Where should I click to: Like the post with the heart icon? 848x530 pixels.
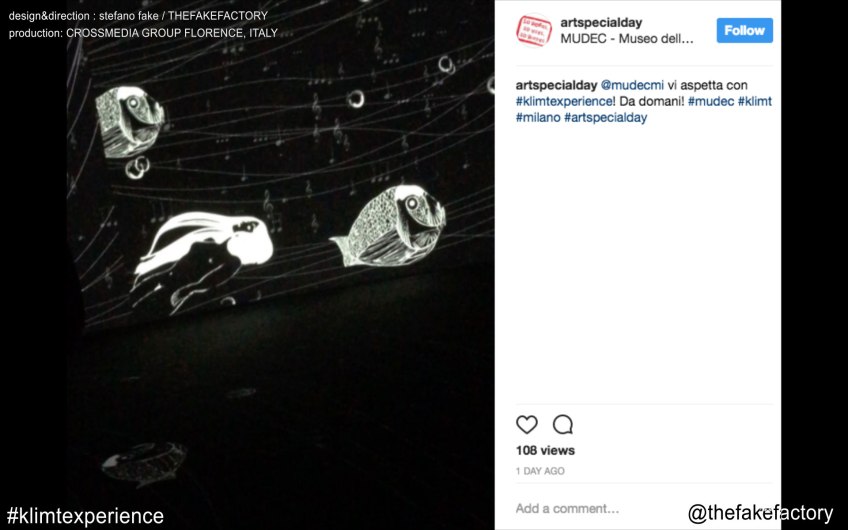(527, 425)
